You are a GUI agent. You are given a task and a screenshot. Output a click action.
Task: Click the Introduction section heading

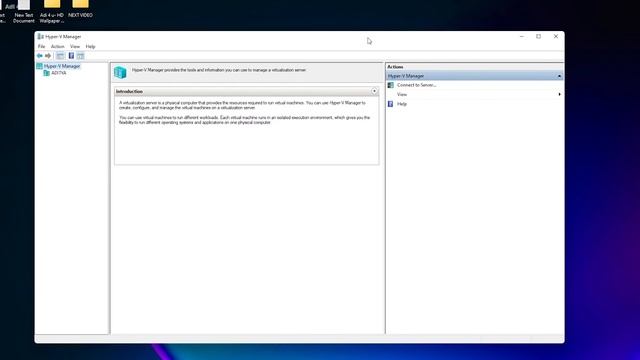[x=129, y=91]
